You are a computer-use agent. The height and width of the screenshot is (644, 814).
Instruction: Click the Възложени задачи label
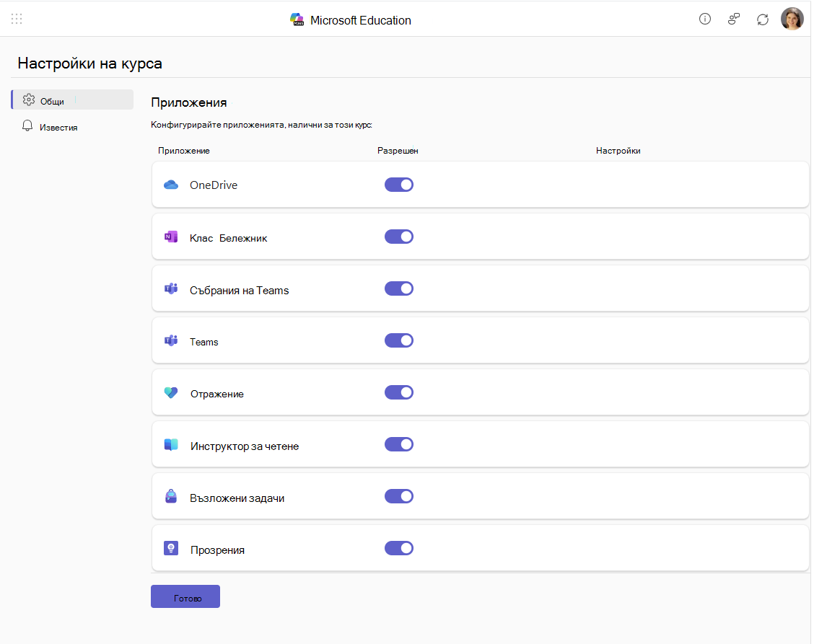237,498
